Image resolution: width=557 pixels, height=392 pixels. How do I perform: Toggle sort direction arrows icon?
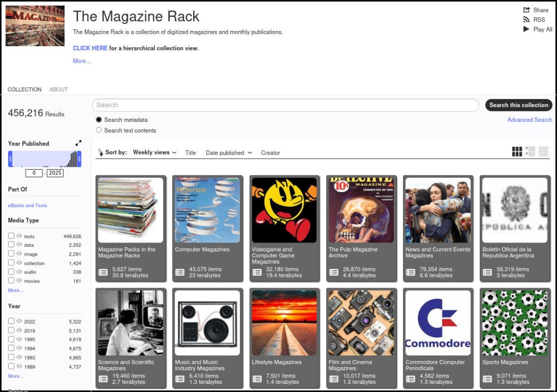100,153
